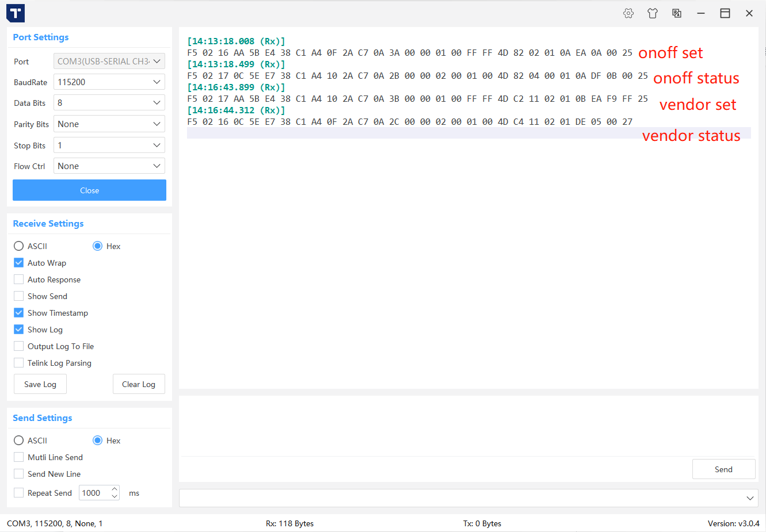Open the Flow Ctrl dropdown
This screenshot has width=766, height=532.
109,166
